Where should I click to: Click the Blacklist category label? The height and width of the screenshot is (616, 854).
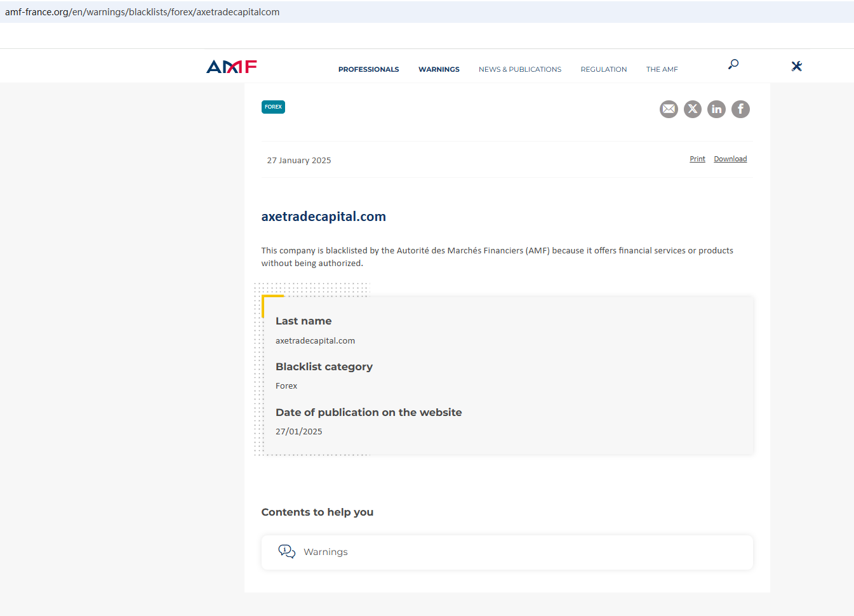tap(324, 367)
